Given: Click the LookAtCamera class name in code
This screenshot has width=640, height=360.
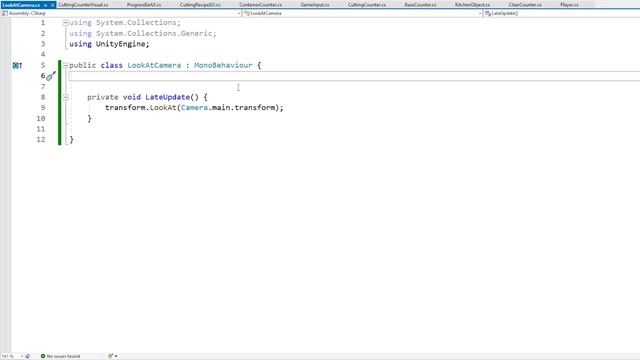Looking at the screenshot, I should point(154,65).
